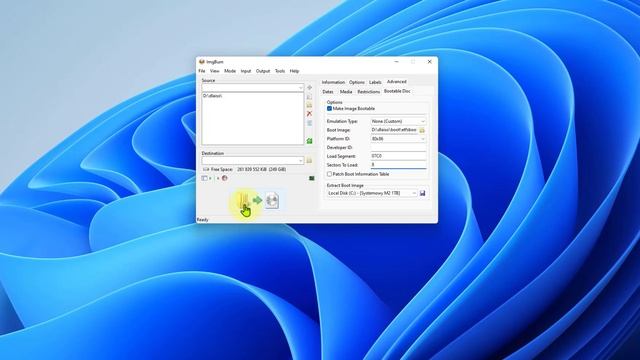The height and width of the screenshot is (360, 640).
Task: Uncheck Make Image Bootable
Action: 329,109
